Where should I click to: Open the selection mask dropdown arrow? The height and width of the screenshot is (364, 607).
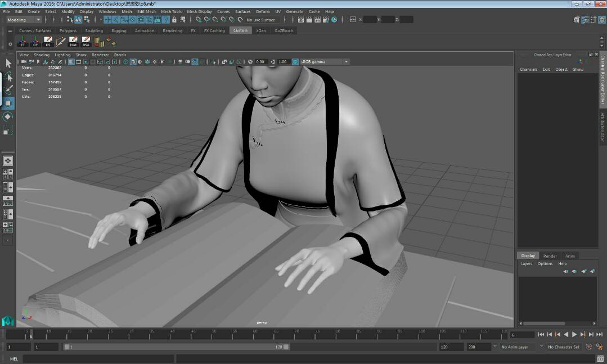pyautogui.click(x=101, y=19)
